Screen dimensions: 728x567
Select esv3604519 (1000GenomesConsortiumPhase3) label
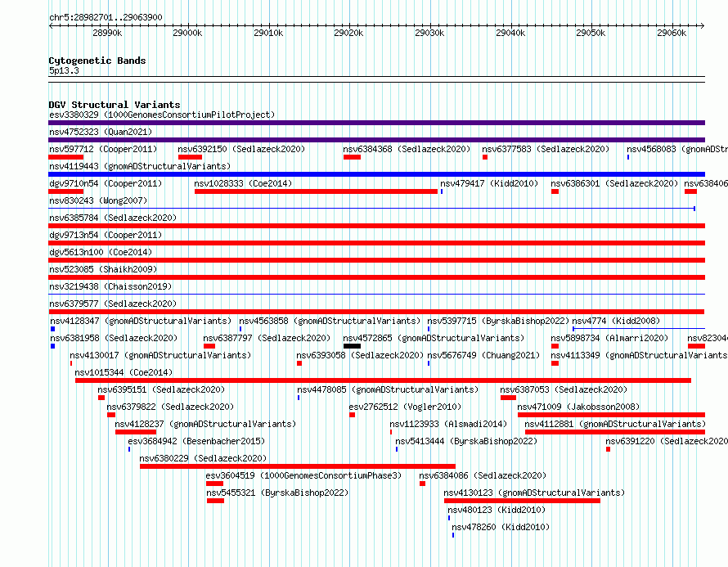303,475
